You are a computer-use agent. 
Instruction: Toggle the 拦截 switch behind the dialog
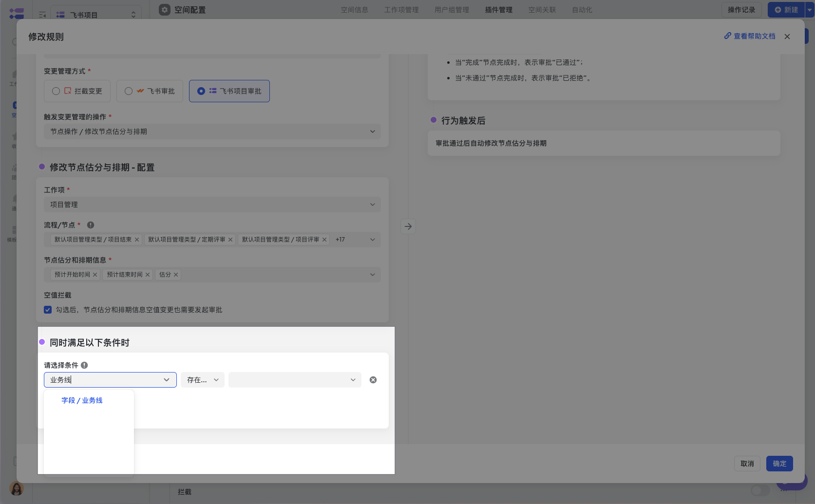[x=760, y=490]
